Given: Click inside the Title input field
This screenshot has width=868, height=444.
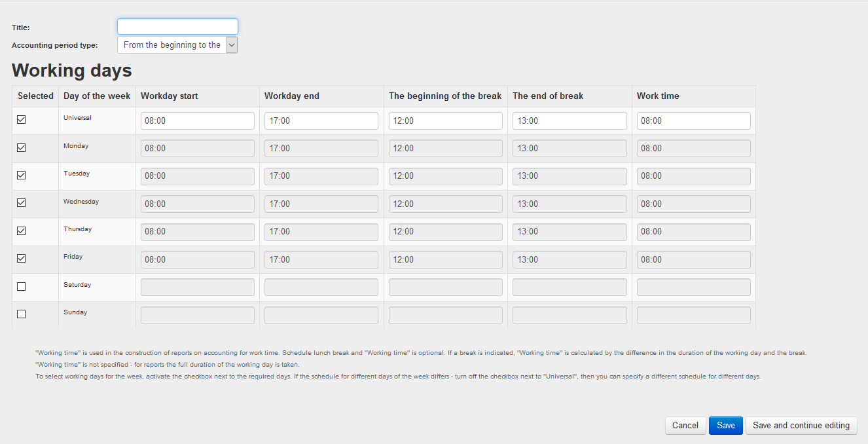Looking at the screenshot, I should click(x=177, y=26).
